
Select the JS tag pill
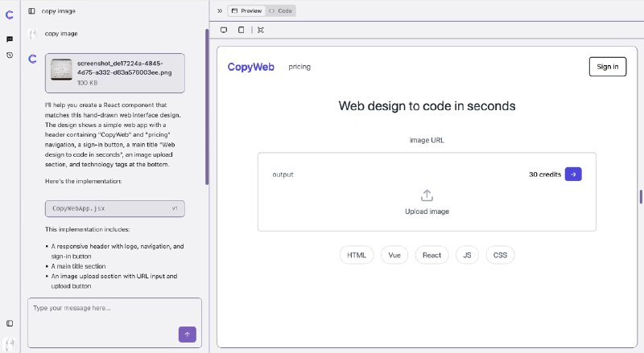[x=468, y=256]
